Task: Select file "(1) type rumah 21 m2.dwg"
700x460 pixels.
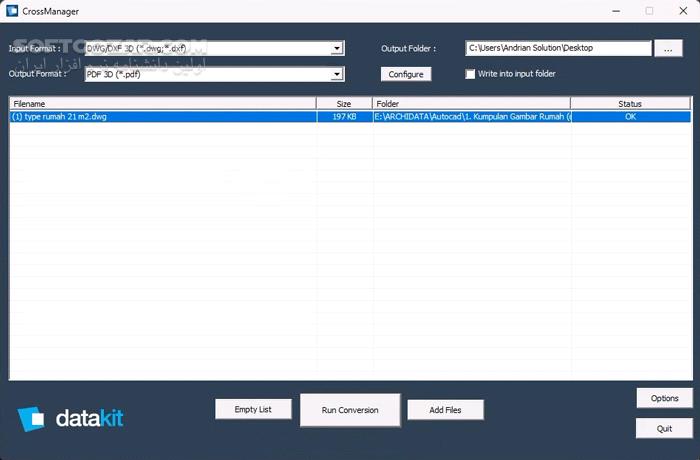Action: [x=163, y=117]
